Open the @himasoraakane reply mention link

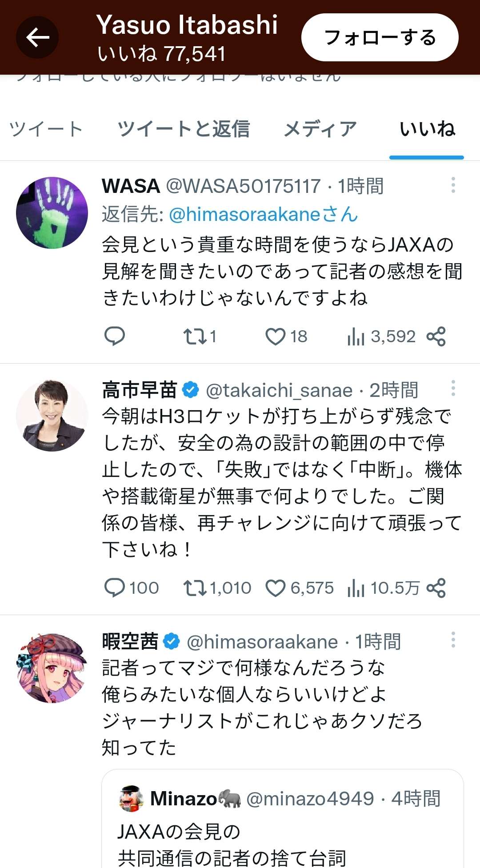[x=263, y=215]
